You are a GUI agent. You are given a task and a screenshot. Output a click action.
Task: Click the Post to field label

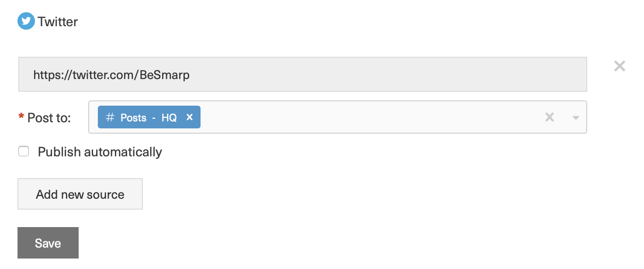tap(49, 118)
